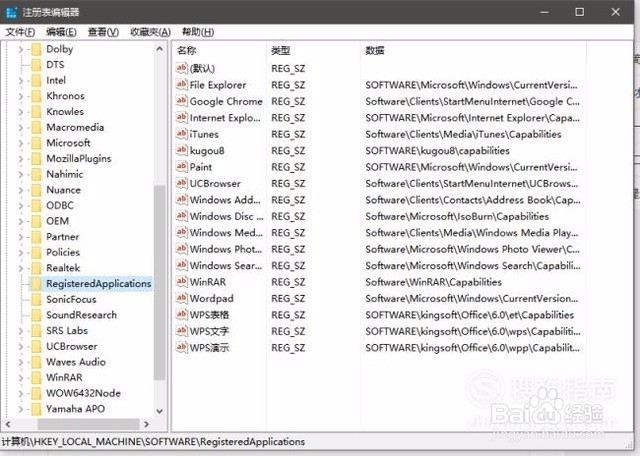The height and width of the screenshot is (456, 640).
Task: Select the Windows Med... value name
Action: 226,233
